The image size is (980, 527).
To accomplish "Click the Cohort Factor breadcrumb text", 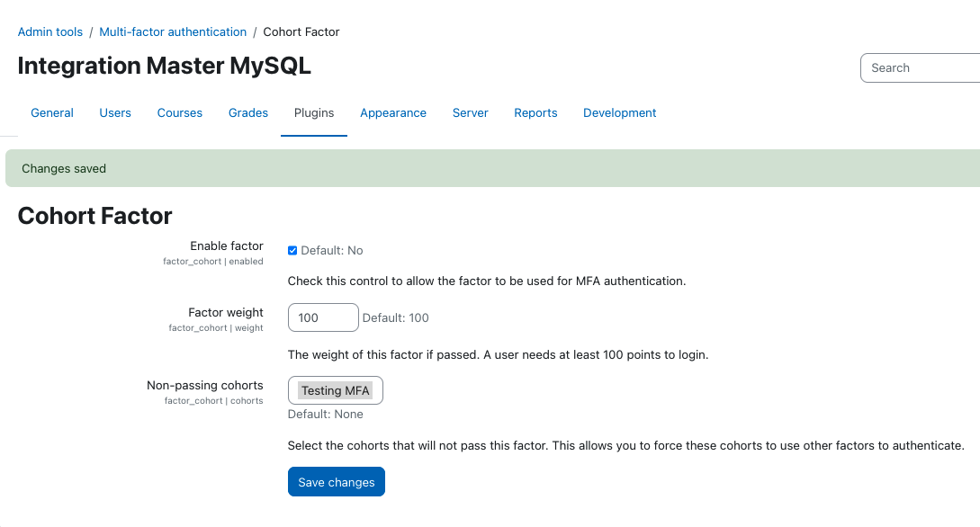I will pos(301,31).
